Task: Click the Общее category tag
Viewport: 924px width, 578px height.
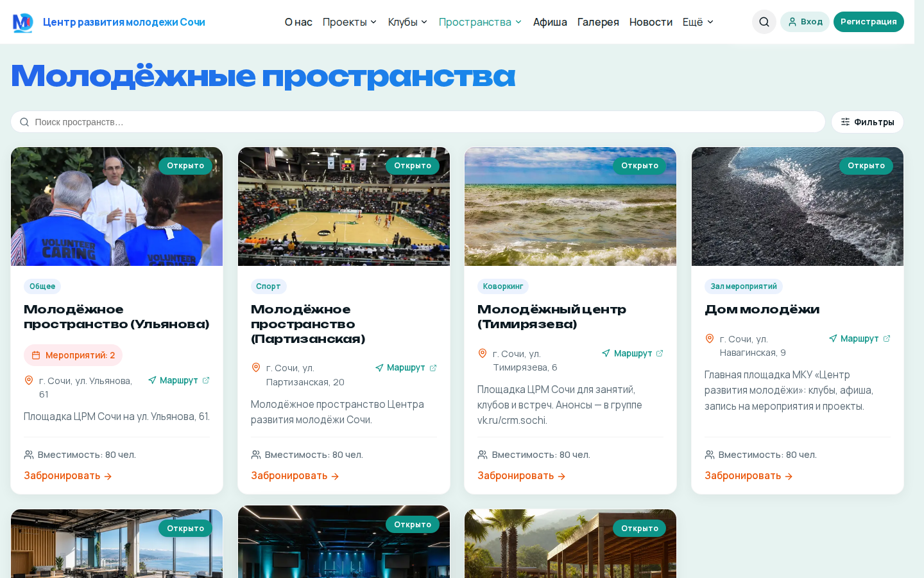Action: click(42, 286)
